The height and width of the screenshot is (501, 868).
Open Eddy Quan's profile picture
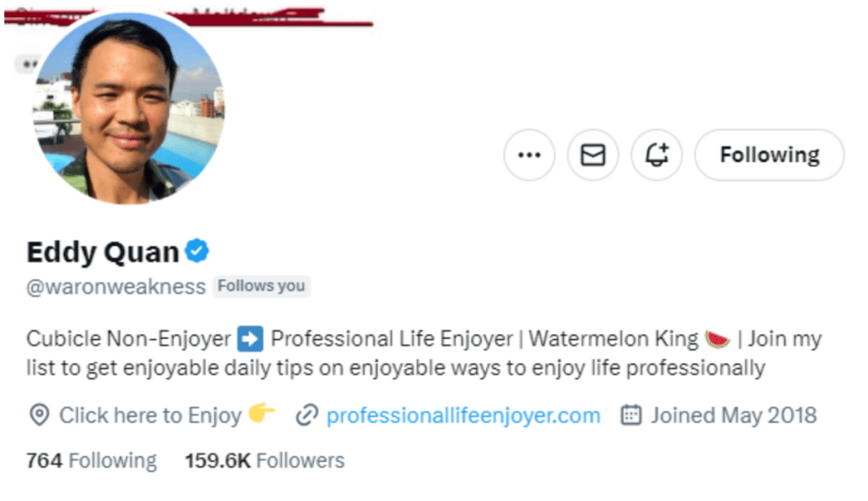coord(128,108)
